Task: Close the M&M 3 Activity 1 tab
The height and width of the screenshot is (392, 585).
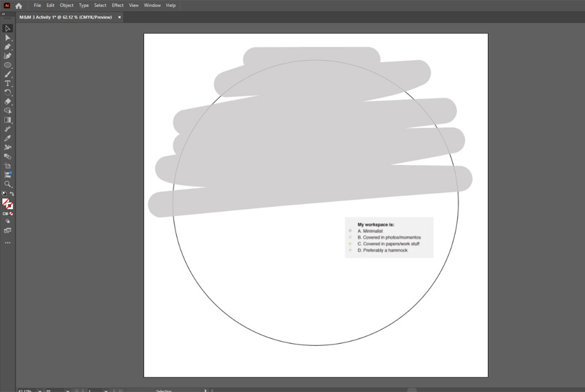Action: coord(119,17)
